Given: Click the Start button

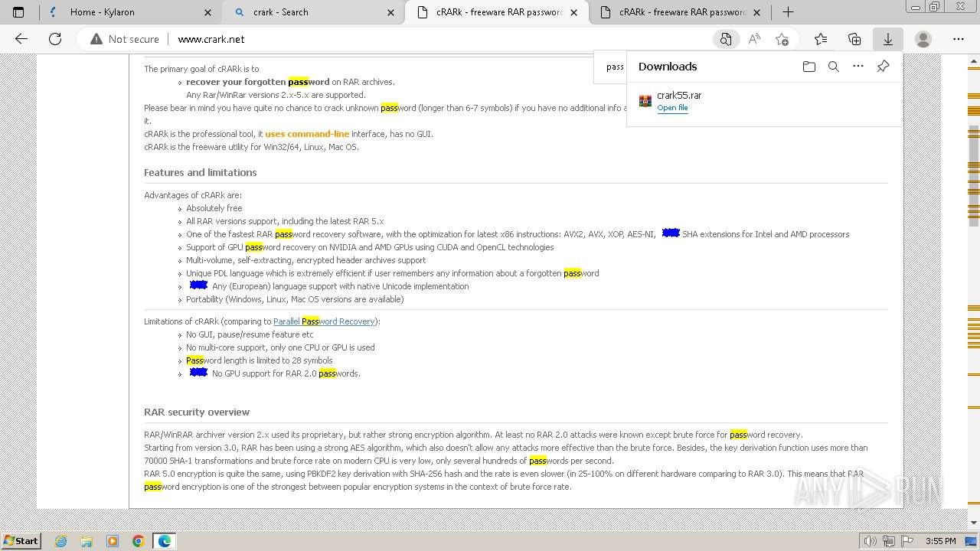Looking at the screenshot, I should [x=21, y=541].
